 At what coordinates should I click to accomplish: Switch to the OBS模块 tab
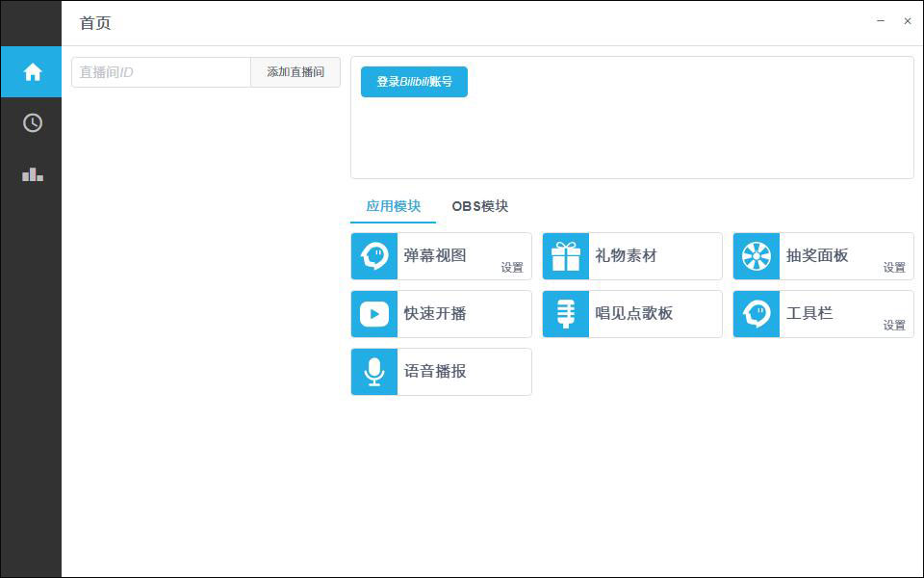click(479, 206)
